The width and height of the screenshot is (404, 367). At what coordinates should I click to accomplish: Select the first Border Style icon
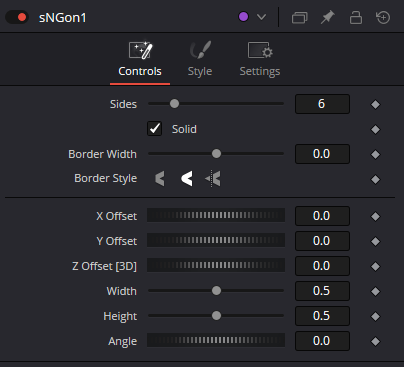click(x=160, y=179)
